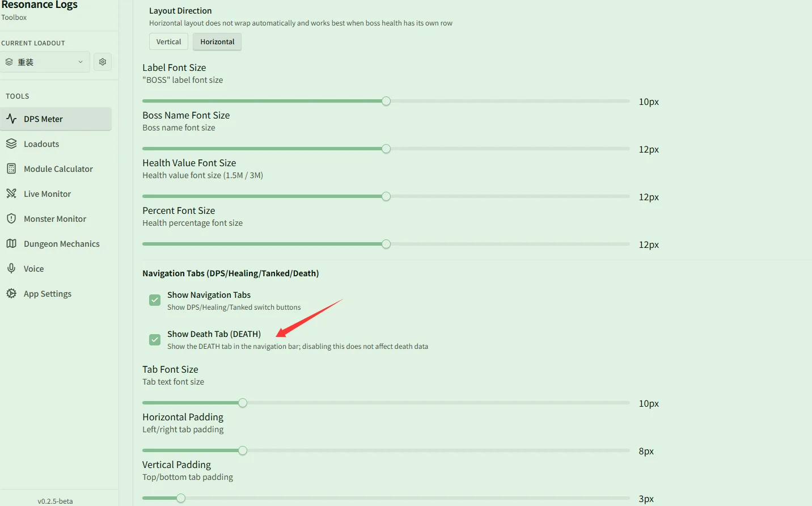
Task: Open loadout settings gear button
Action: pyautogui.click(x=103, y=62)
